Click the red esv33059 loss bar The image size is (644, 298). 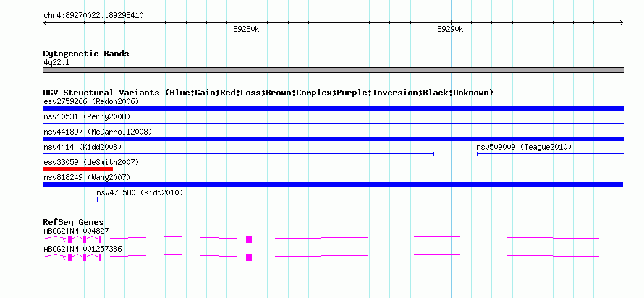(77, 169)
